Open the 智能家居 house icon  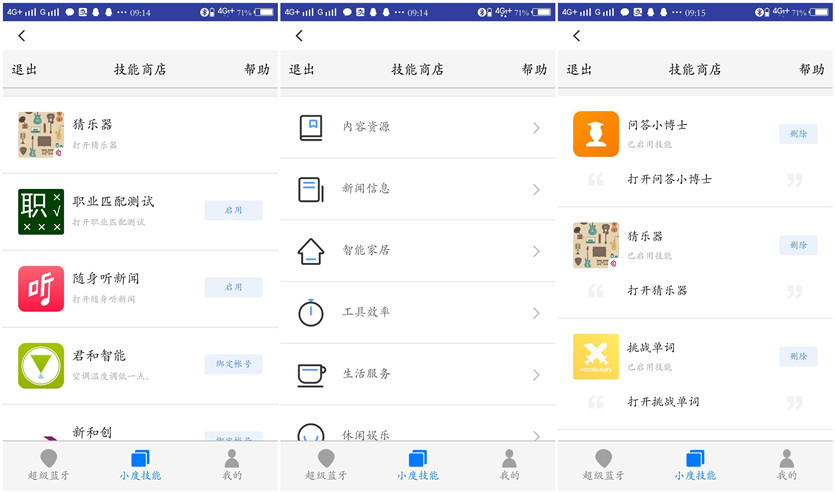coord(312,251)
